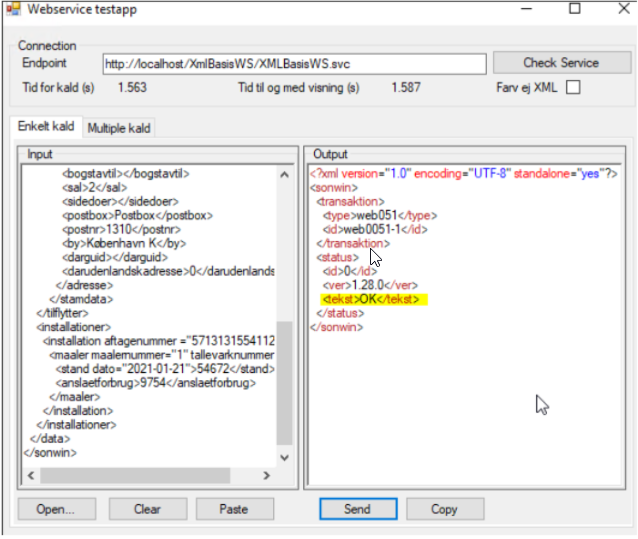This screenshot has width=638, height=539.
Task: Click the Paste button
Action: click(x=234, y=509)
